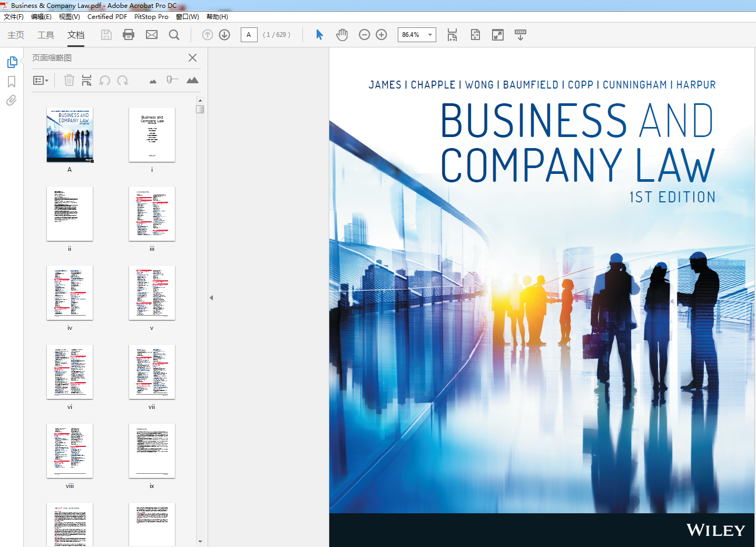756x547 pixels.
Task: Select page thumbnail v
Action: 152,293
